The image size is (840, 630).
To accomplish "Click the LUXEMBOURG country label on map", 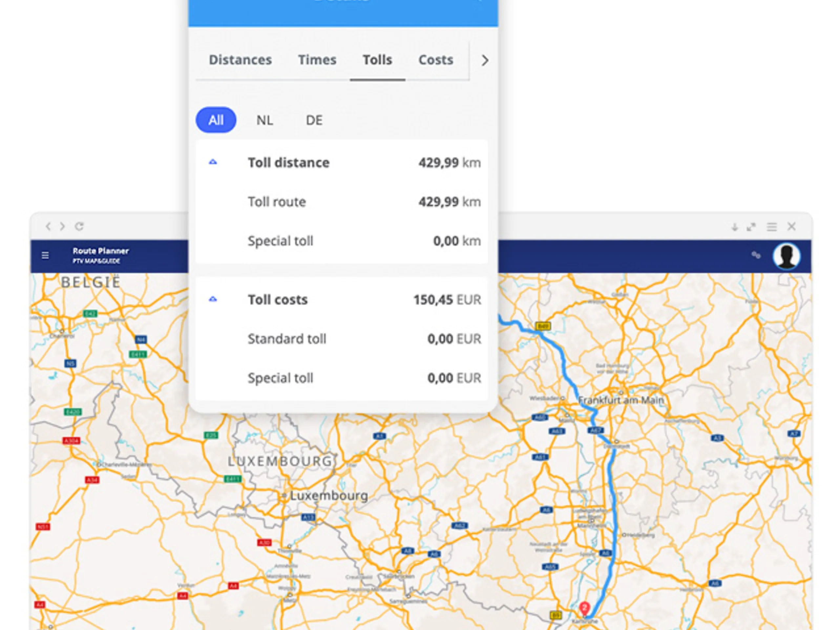I will [280, 461].
